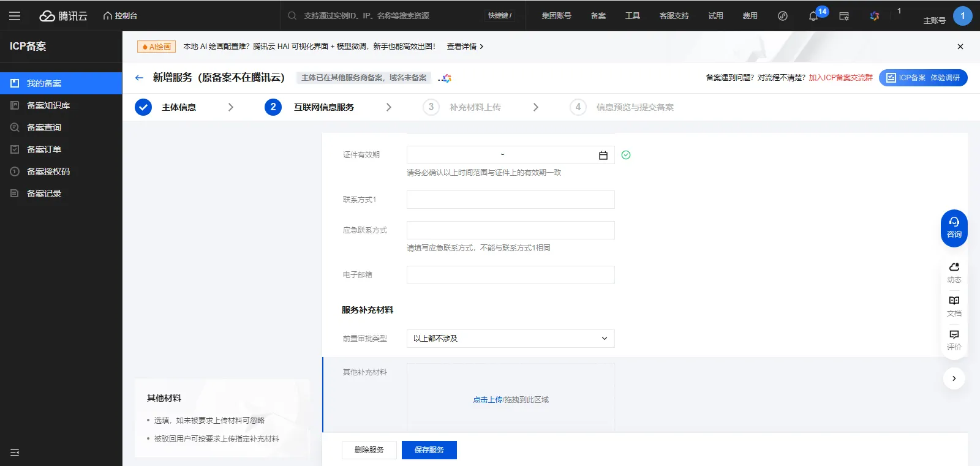The width and height of the screenshot is (980, 466).
Task: Open the 主账号 user avatar
Action: (x=963, y=16)
